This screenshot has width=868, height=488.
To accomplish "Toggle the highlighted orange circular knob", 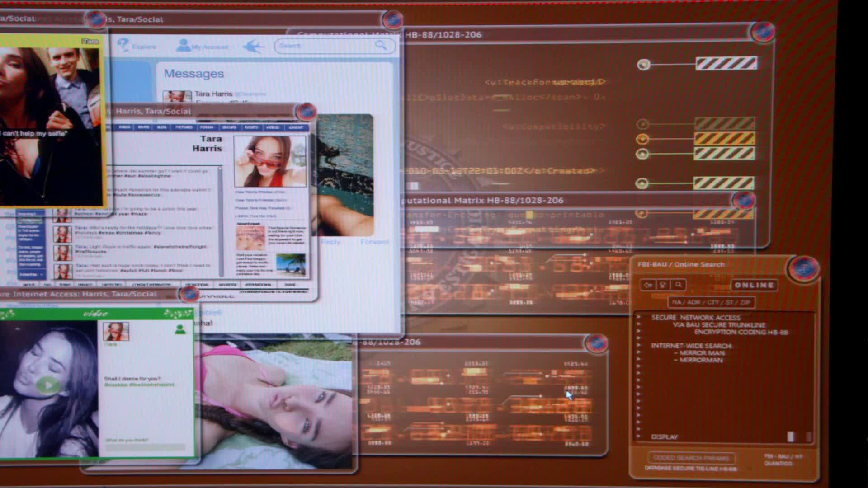I will pos(642,139).
